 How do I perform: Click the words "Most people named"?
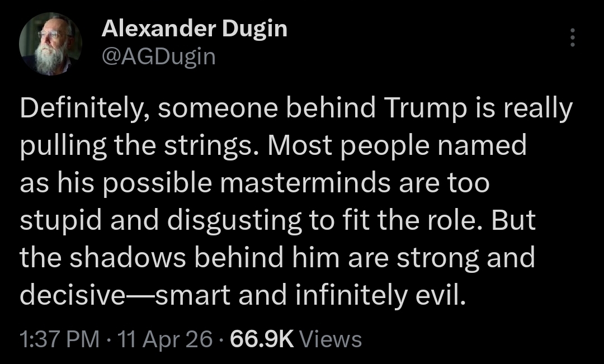pyautogui.click(x=398, y=146)
